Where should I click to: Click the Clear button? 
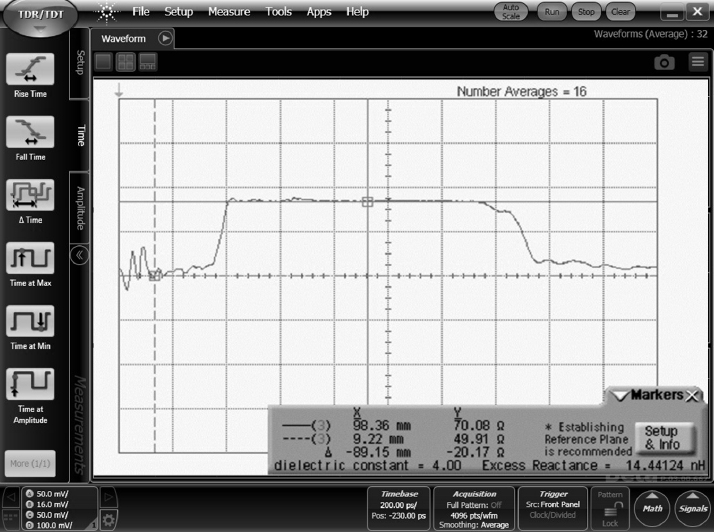tap(621, 12)
